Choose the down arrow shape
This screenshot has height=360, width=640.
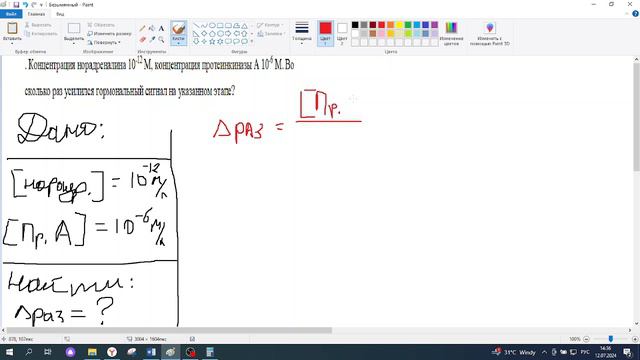[196, 41]
